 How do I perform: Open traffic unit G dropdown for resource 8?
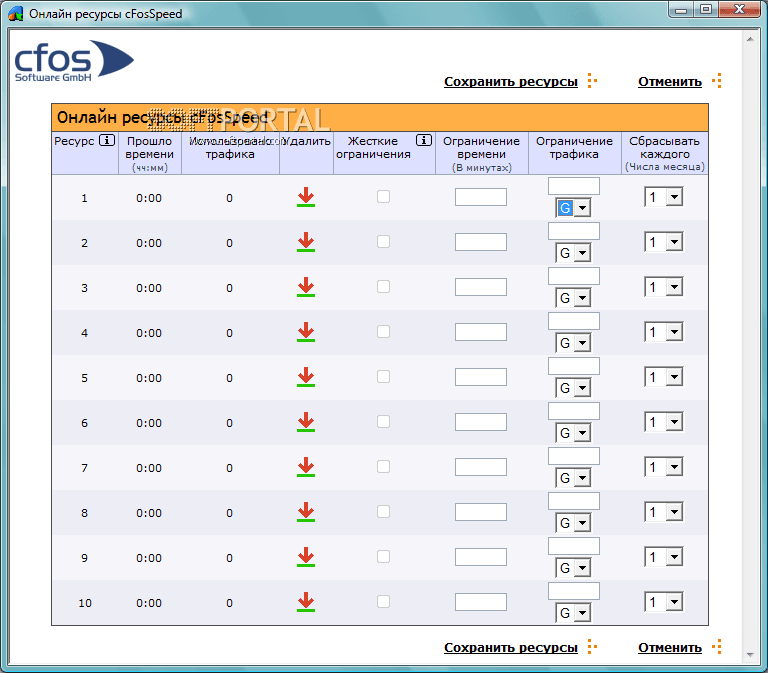click(573, 523)
